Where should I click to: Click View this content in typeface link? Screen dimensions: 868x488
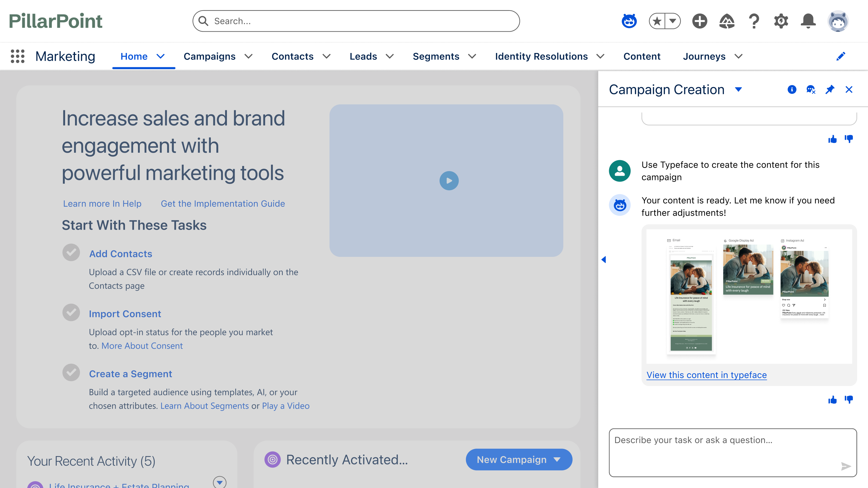coord(706,375)
